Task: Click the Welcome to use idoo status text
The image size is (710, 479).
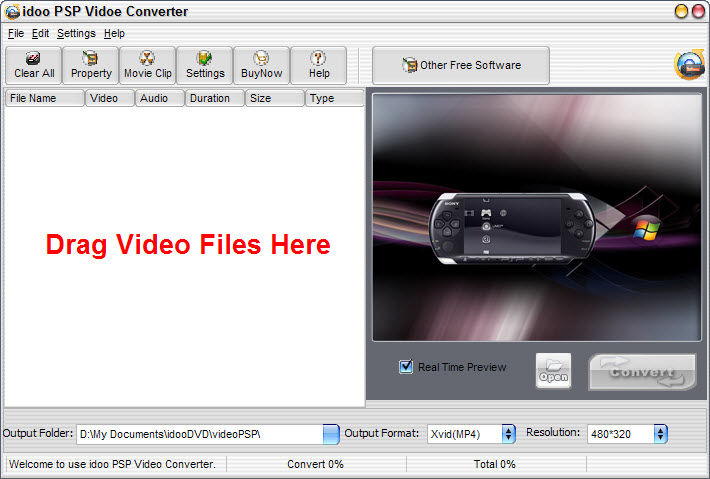Action: [112, 465]
